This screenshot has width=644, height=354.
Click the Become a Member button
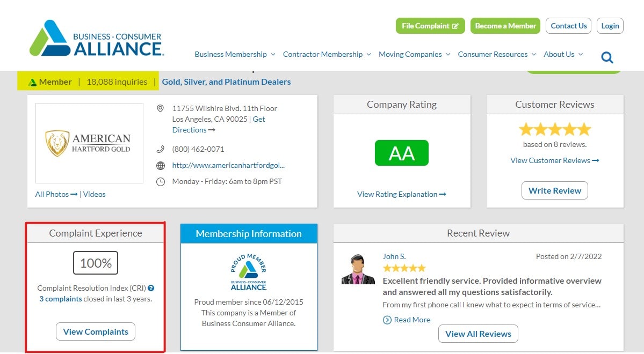click(505, 26)
